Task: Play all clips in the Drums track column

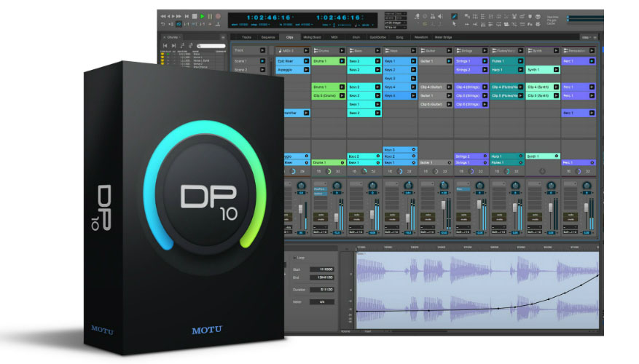Action: [342, 51]
